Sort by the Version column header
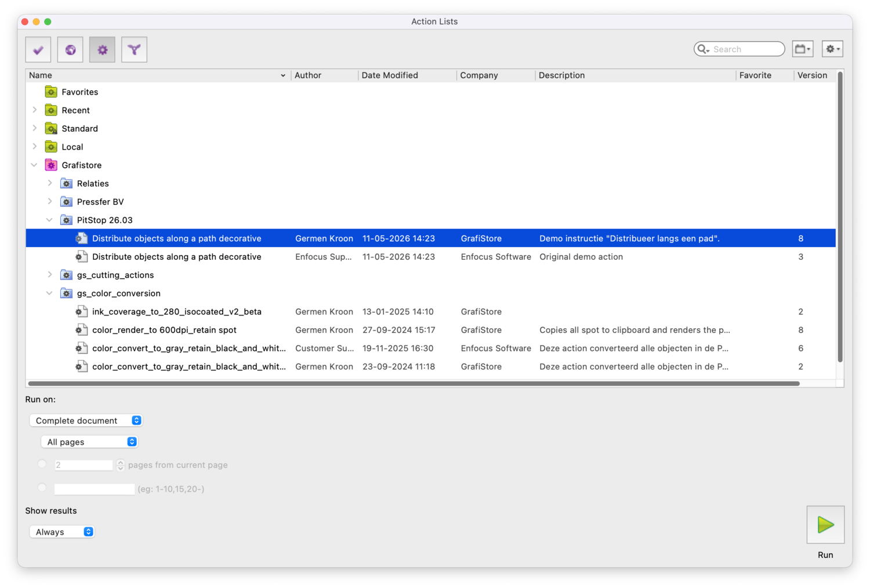This screenshot has height=588, width=870. coord(815,75)
